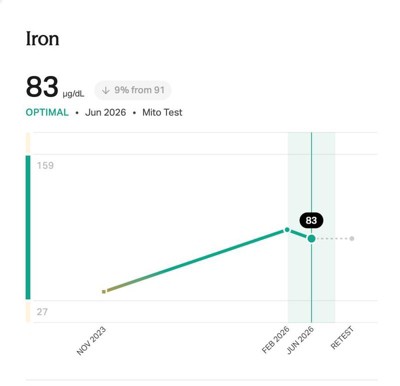Select the FEB 2026 axis label
This screenshot has height=386, width=400.
coord(276,340)
